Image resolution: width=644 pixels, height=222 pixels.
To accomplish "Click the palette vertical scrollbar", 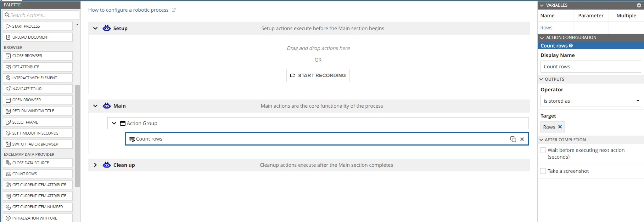I will tap(77, 136).
